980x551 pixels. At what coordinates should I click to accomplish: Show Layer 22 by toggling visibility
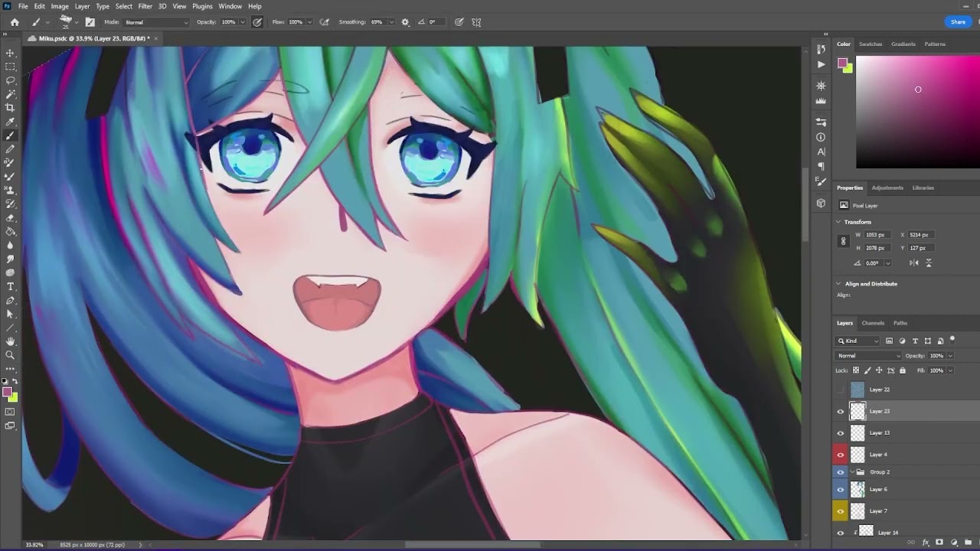pyautogui.click(x=841, y=390)
